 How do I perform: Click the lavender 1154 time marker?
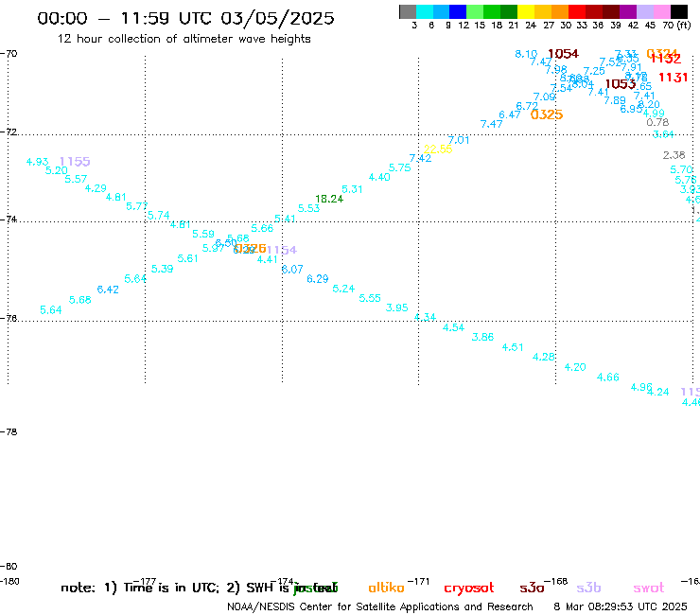(x=282, y=250)
